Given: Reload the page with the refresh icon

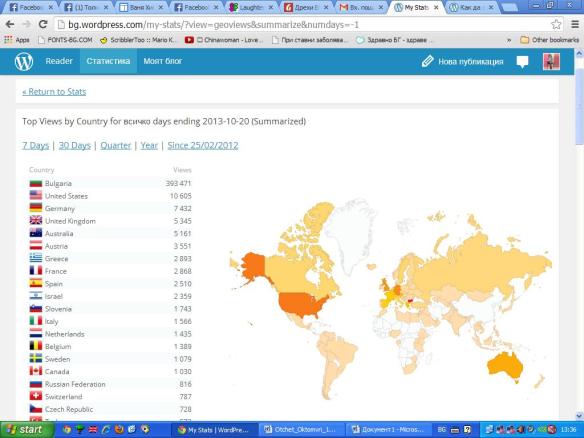Looking at the screenshot, I should pyautogui.click(x=43, y=25).
